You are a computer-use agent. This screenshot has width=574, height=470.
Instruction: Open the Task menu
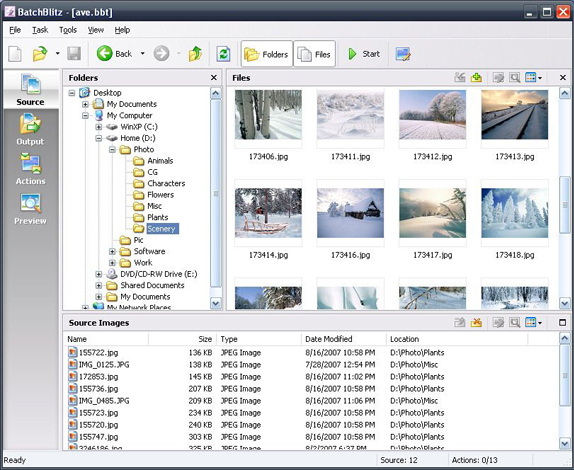pos(40,30)
